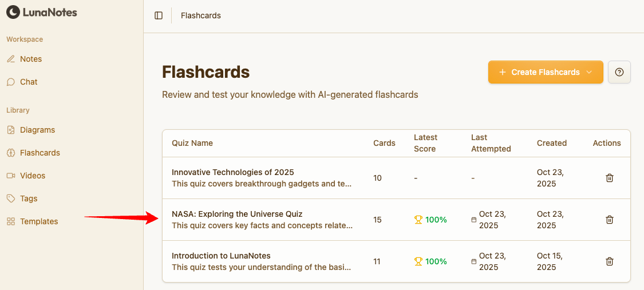Click the Notes pencil icon

11,59
